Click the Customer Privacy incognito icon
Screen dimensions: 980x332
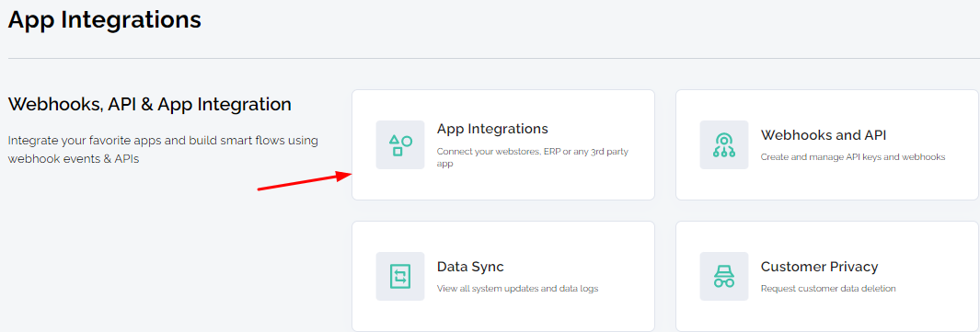724,276
